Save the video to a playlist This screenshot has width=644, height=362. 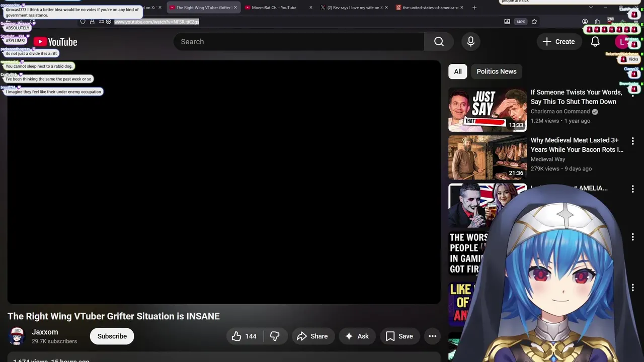tap(399, 336)
